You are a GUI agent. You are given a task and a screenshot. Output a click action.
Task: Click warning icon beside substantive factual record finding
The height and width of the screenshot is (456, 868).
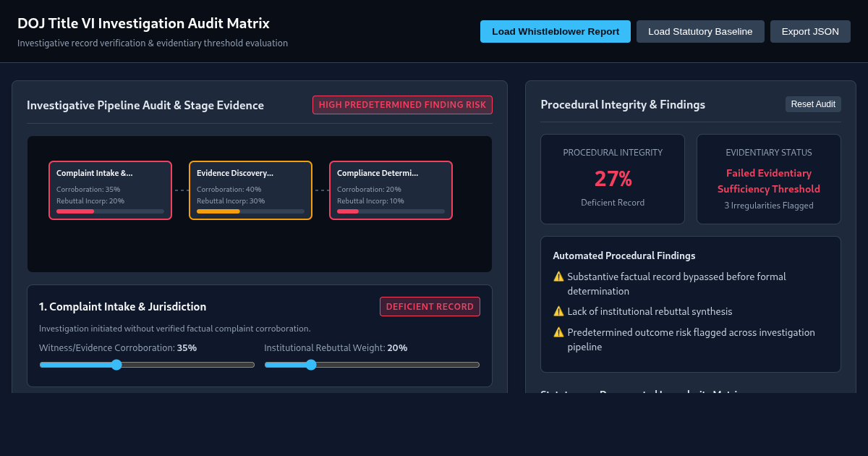(558, 276)
